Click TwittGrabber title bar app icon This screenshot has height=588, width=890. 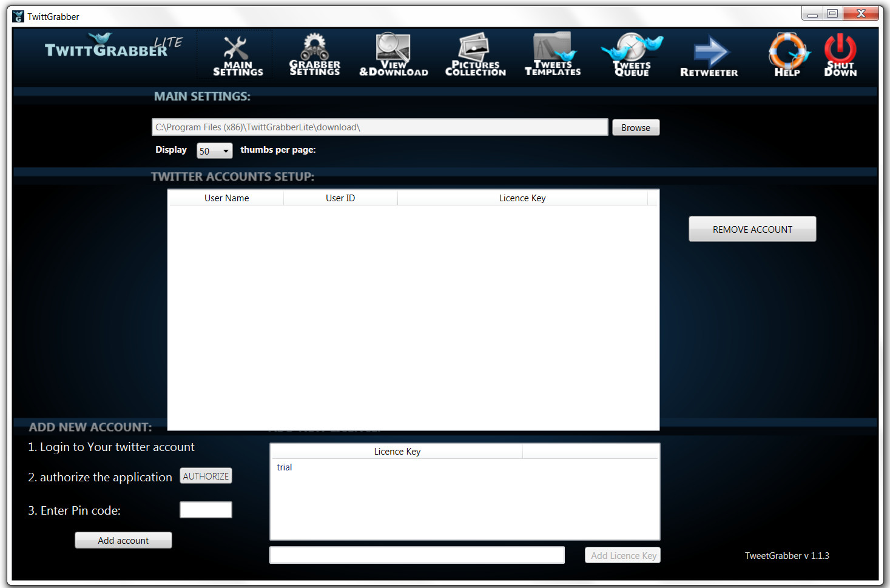[18, 16]
